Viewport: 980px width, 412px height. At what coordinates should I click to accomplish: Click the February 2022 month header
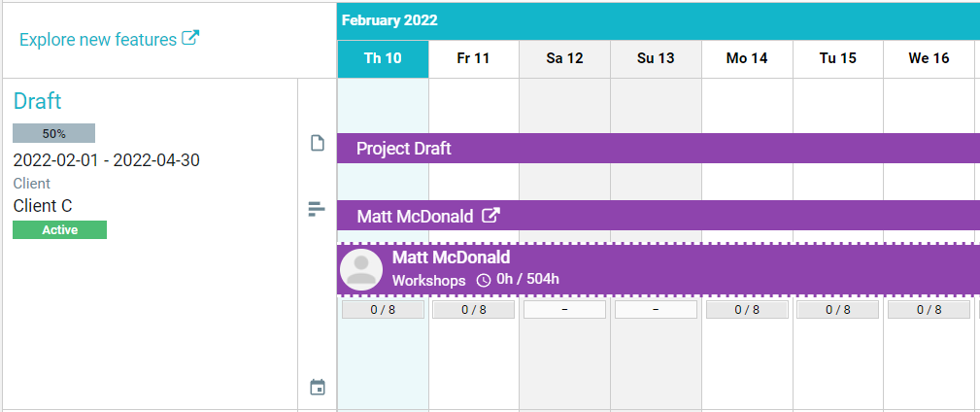pyautogui.click(x=389, y=20)
